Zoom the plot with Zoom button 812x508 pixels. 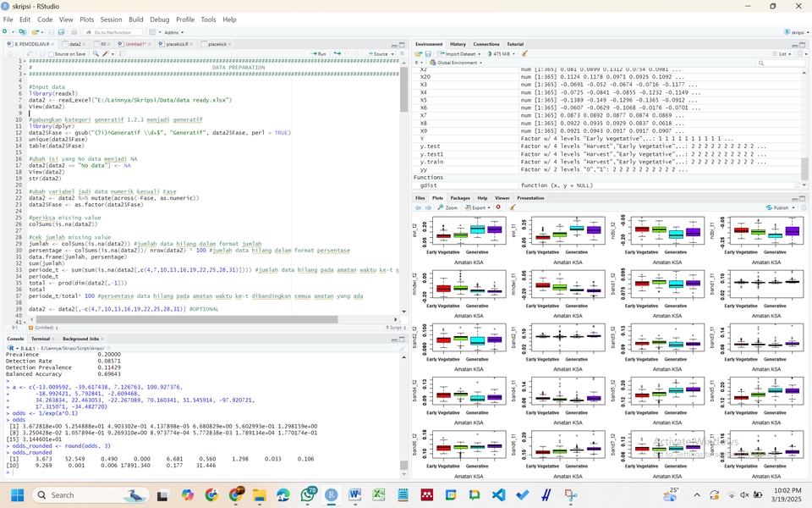448,207
